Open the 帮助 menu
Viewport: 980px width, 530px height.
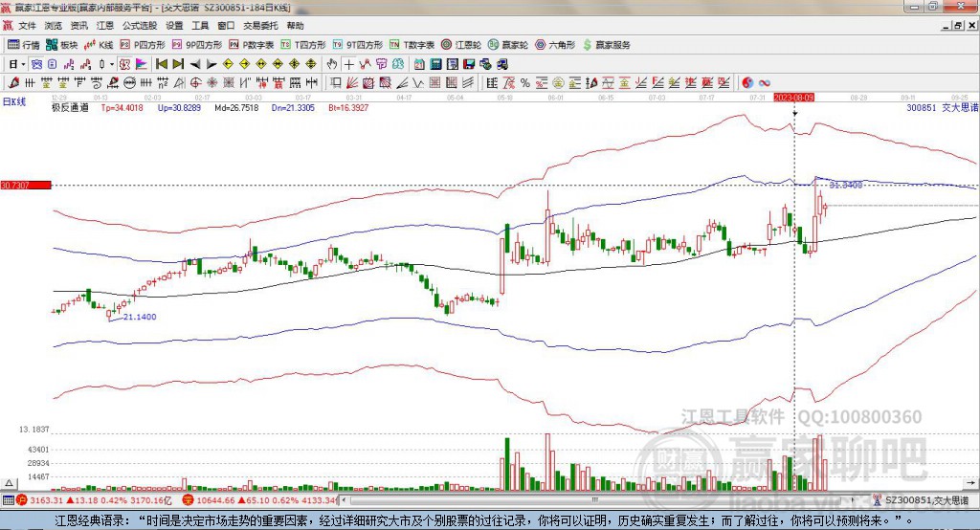[295, 26]
